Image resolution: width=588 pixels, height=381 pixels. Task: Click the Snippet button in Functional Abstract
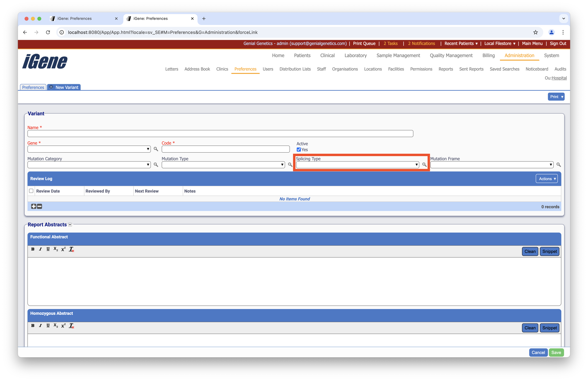(549, 251)
